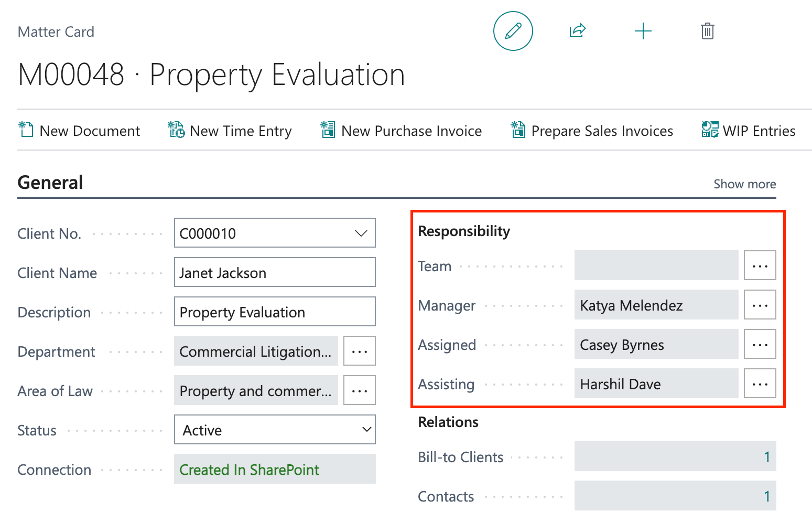The image size is (812, 522).
Task: Open Department lookup ellipsis button
Action: pyautogui.click(x=360, y=351)
